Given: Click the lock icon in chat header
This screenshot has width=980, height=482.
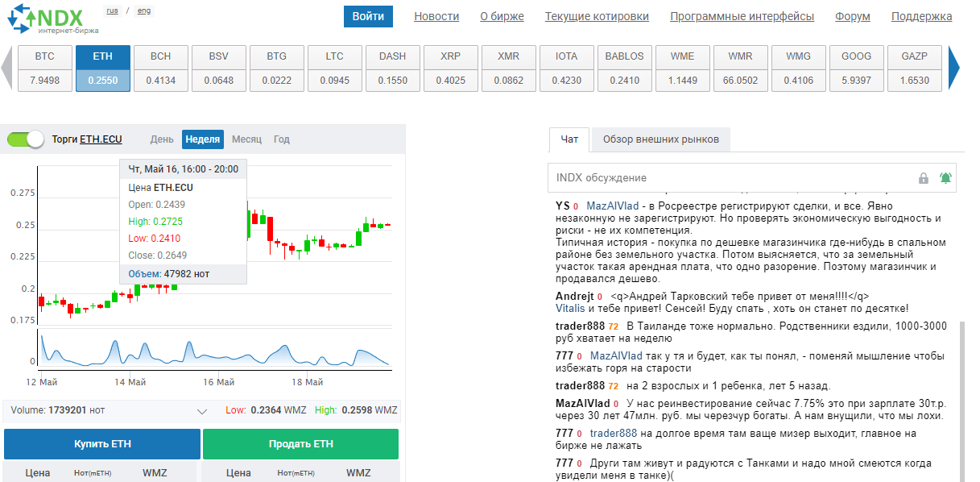Looking at the screenshot, I should (924, 178).
